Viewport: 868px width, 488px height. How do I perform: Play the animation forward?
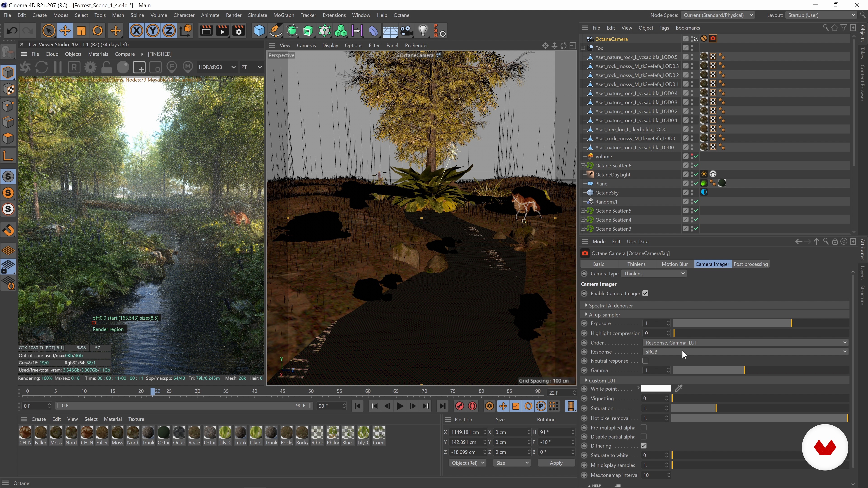coord(400,406)
